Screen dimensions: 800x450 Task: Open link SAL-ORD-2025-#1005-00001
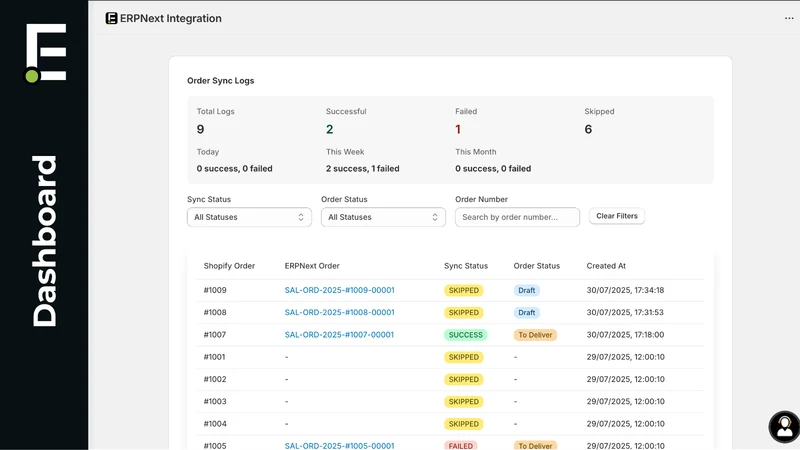tap(339, 445)
